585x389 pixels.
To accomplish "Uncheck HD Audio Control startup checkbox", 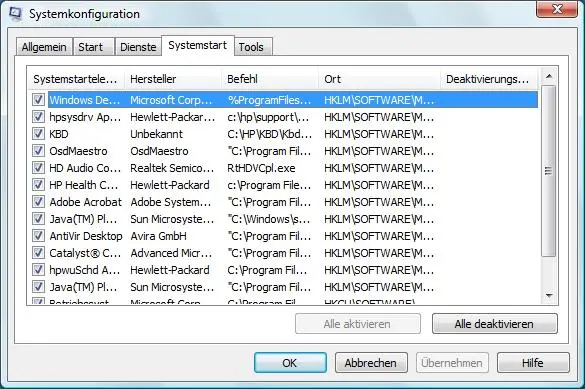I will tap(38, 168).
